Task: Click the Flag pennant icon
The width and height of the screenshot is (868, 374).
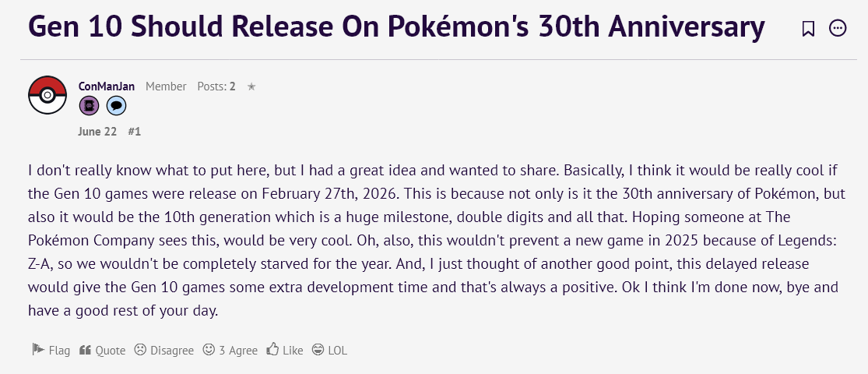Action: pos(38,350)
